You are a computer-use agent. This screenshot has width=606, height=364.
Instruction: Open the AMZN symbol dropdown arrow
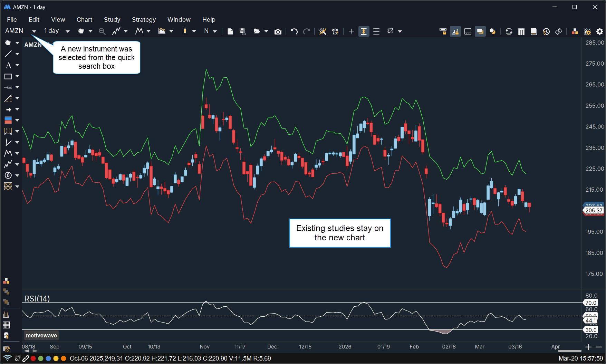34,31
